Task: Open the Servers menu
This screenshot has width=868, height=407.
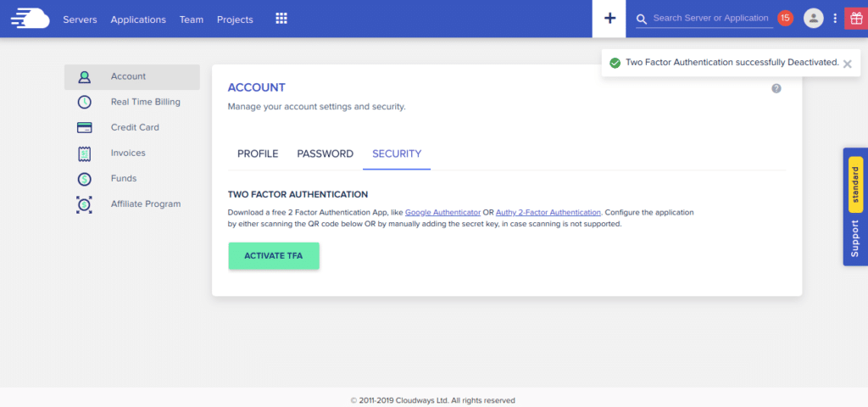Action: pyautogui.click(x=80, y=20)
